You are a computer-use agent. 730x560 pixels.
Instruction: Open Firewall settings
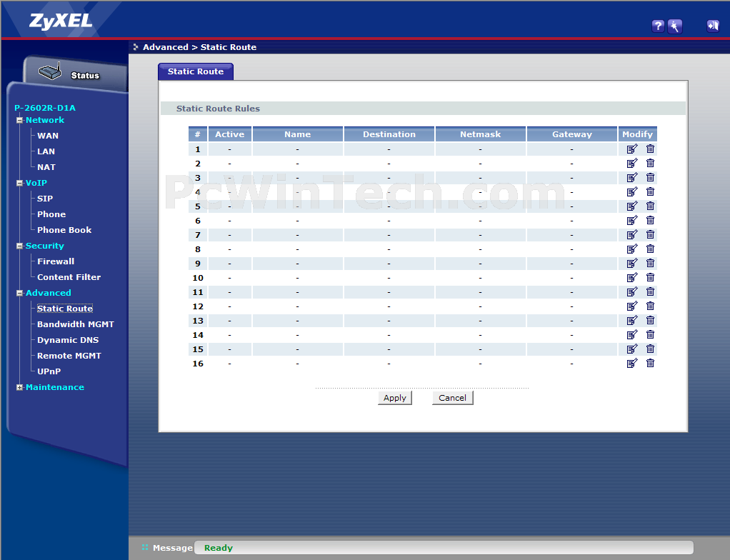(x=56, y=261)
